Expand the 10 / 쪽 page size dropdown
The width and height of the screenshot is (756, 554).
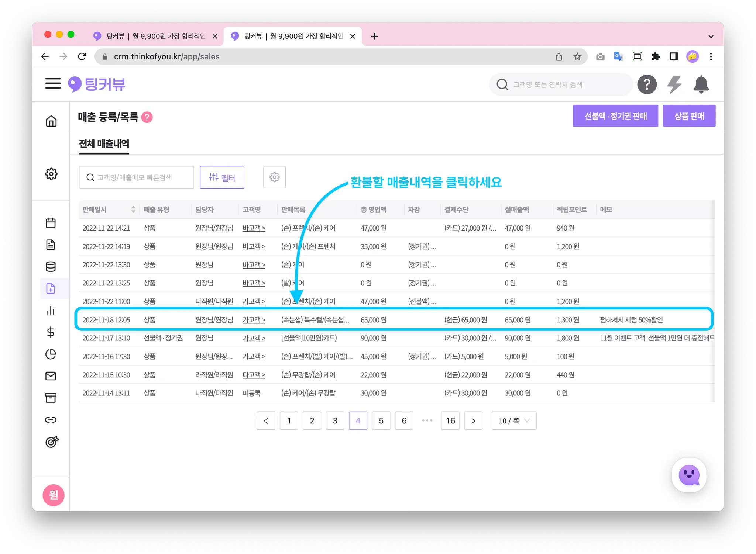[514, 421]
